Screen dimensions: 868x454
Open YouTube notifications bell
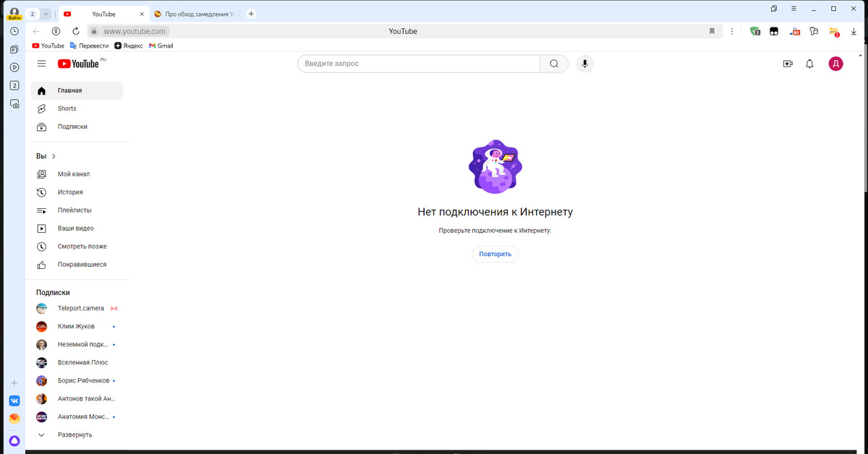coord(810,64)
